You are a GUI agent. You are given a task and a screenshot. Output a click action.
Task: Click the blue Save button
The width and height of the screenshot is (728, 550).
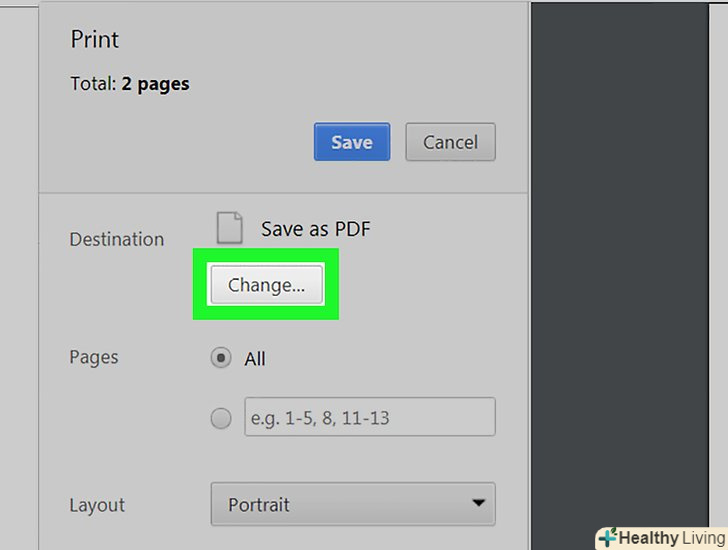pos(351,142)
